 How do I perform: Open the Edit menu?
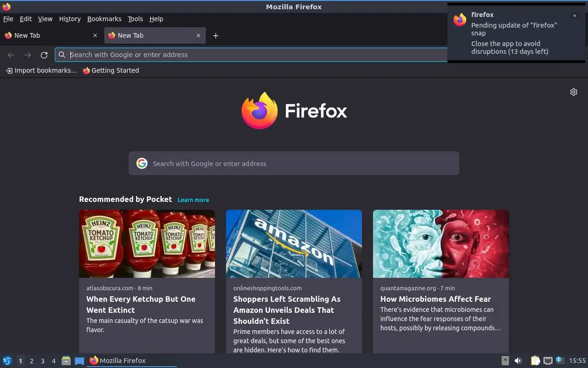(x=26, y=19)
